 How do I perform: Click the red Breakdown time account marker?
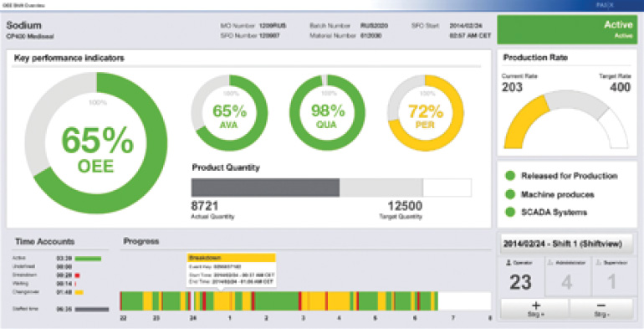(x=77, y=275)
